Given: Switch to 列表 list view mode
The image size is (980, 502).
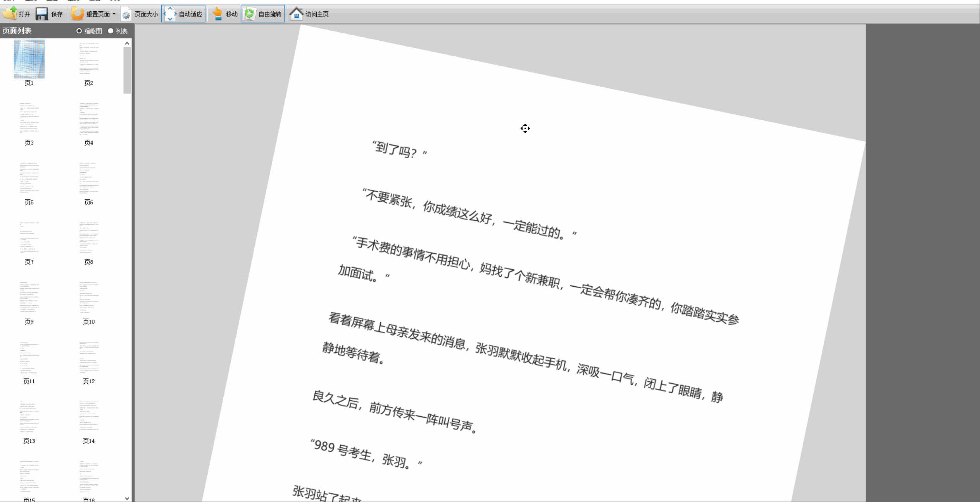Looking at the screenshot, I should click(111, 31).
